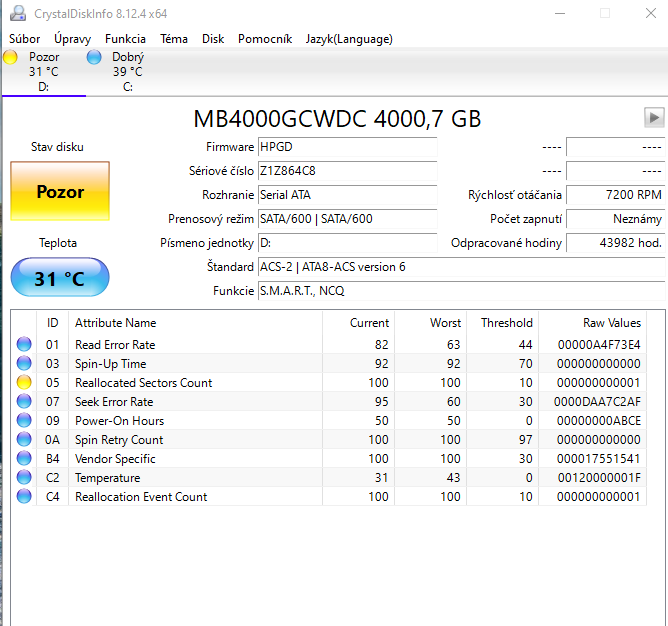Viewport: 668px width, 626px height.
Task: Select the Spin Retry Count attribute name
Action: click(x=119, y=439)
